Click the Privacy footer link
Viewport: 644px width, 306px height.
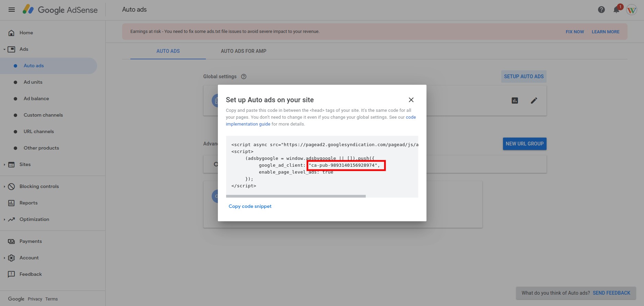tap(35, 299)
